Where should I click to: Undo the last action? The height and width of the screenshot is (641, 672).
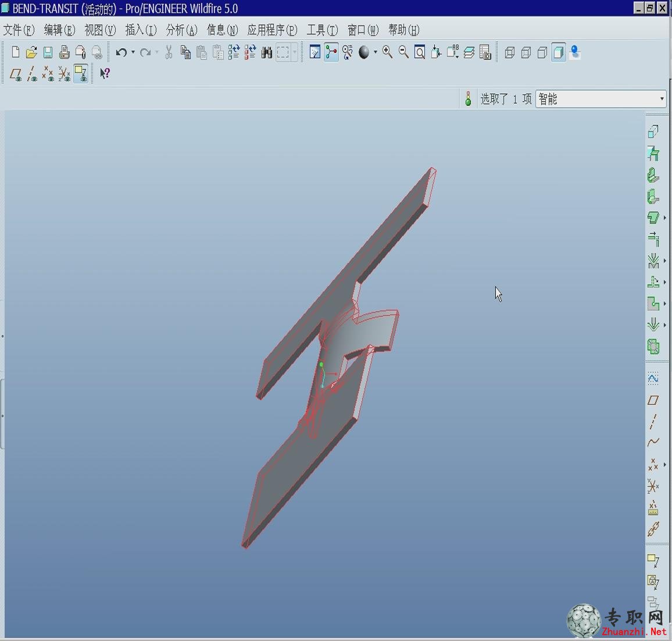pos(121,52)
